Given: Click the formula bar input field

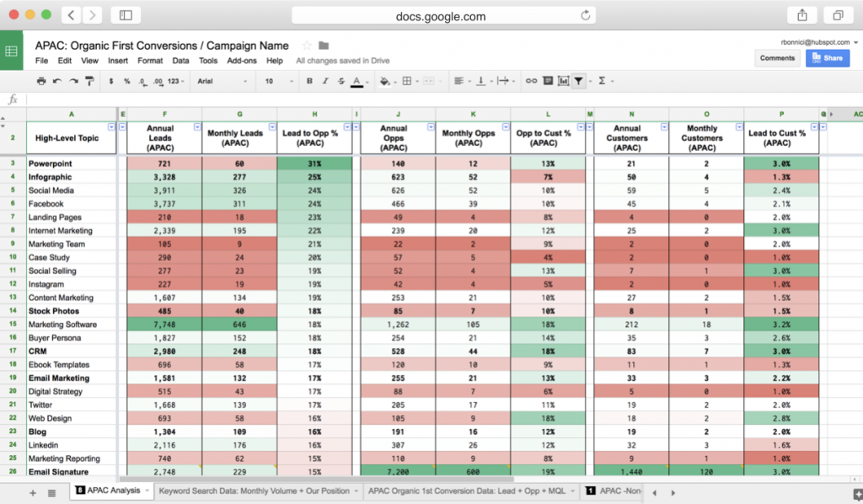Looking at the screenshot, I should pyautogui.click(x=421, y=99).
